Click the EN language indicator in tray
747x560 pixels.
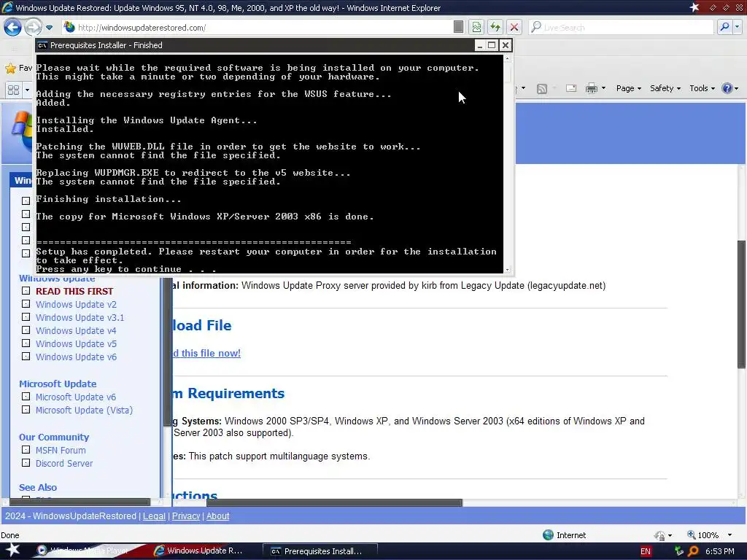pos(646,551)
